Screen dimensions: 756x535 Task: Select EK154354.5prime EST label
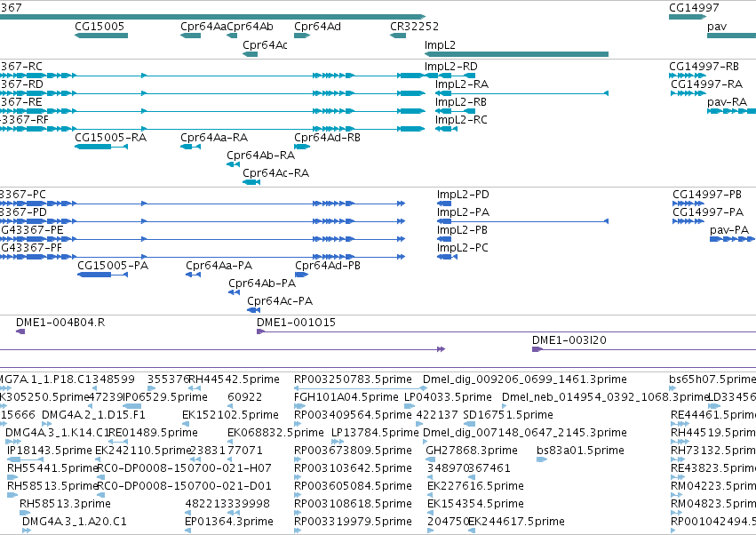pyautogui.click(x=475, y=504)
